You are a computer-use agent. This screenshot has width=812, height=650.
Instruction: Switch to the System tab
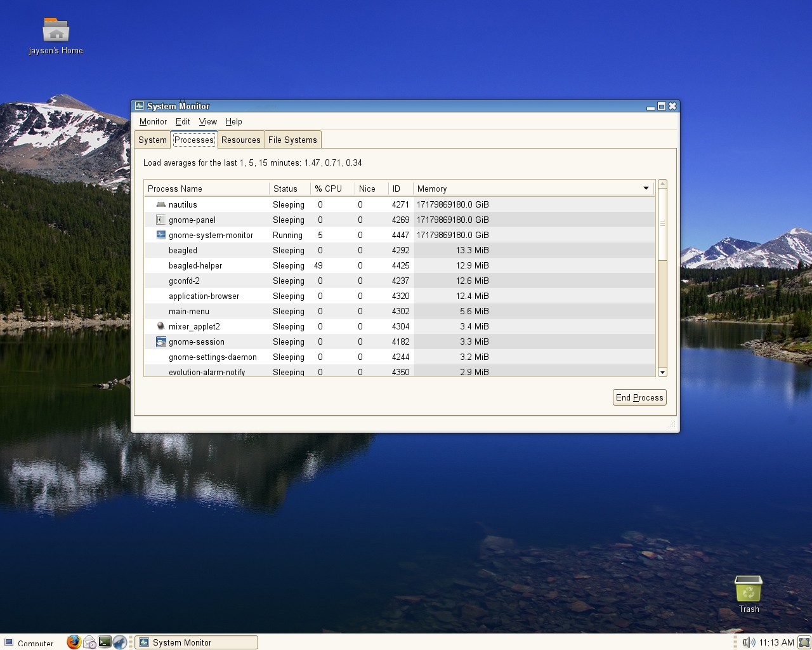[x=152, y=140]
